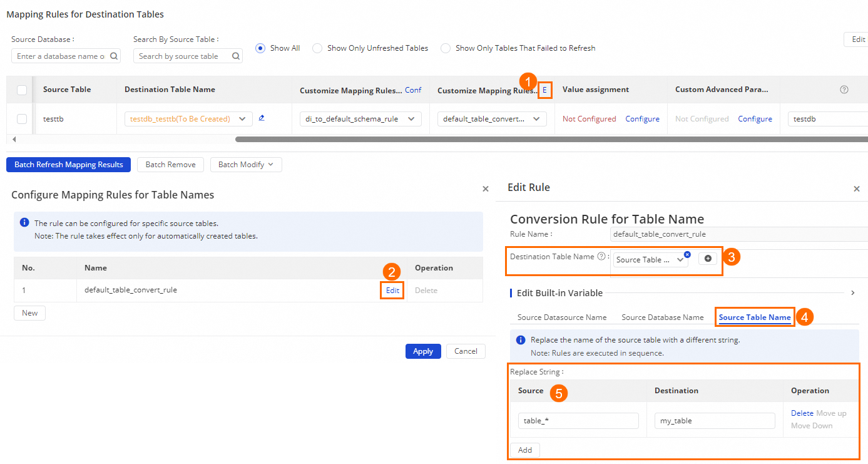The image size is (868, 464).
Task: Click the Apply button
Action: click(x=423, y=351)
